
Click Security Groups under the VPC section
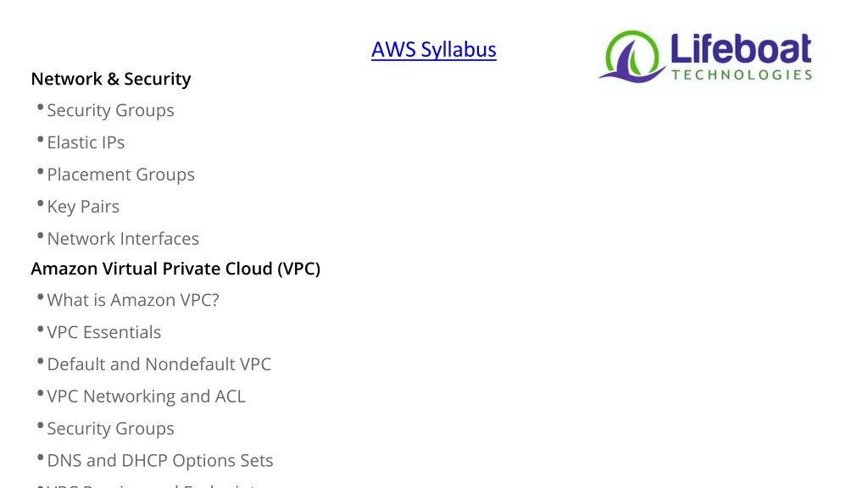pos(111,428)
